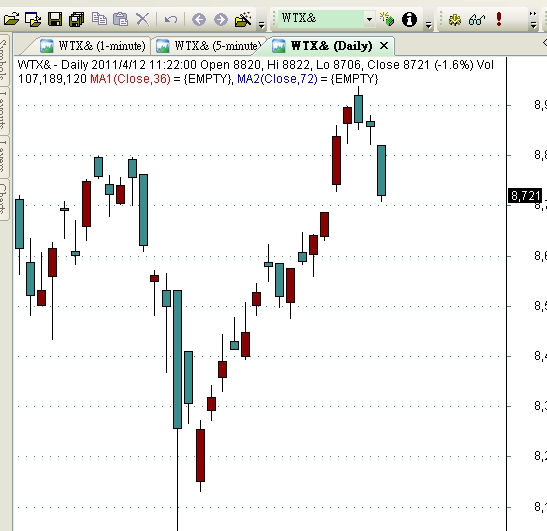Expand the first toolbar overflow options arrow

tap(261, 24)
